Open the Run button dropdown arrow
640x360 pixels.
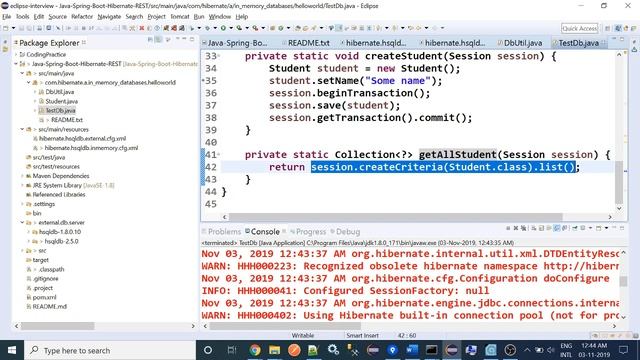tap(231, 28)
